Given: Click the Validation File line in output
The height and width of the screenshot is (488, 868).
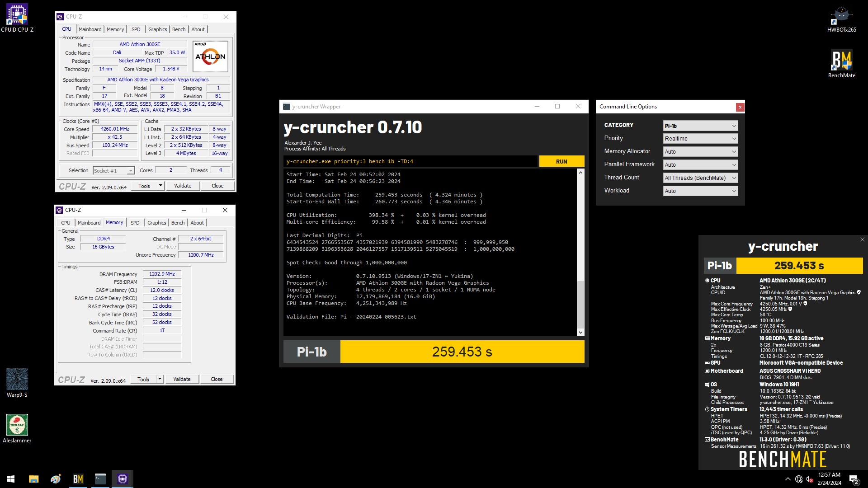Looking at the screenshot, I should pyautogui.click(x=351, y=317).
